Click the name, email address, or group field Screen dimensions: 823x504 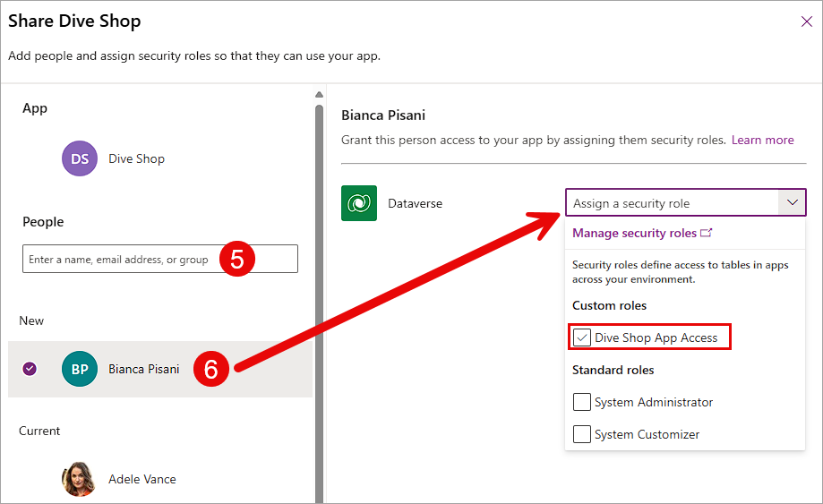click(160, 259)
